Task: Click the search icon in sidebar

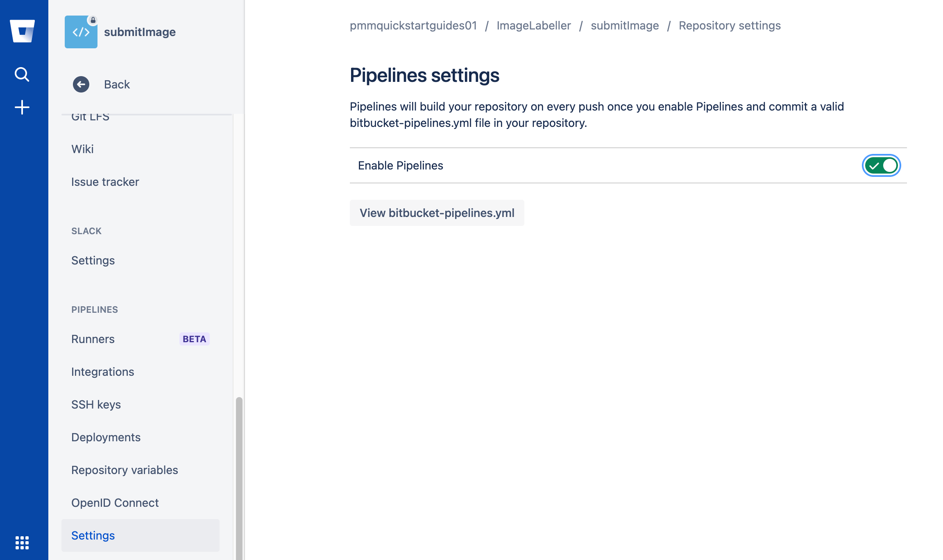Action: pyautogui.click(x=22, y=74)
